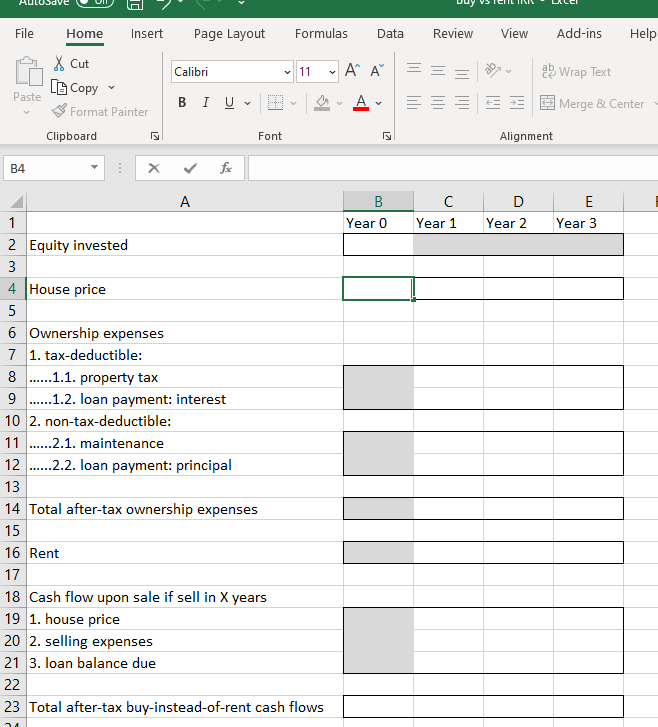The image size is (658, 727).
Task: Expand the underline style dropdown arrow
Action: (248, 103)
